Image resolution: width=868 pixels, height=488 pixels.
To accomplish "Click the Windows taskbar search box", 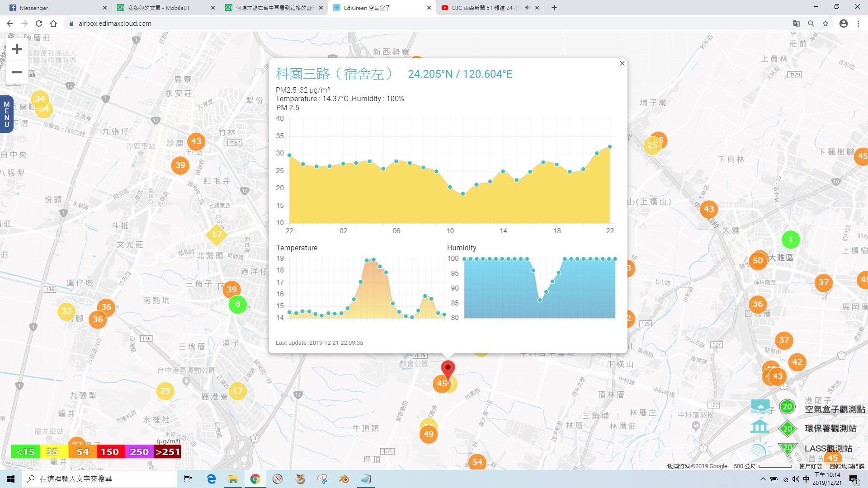I will (99, 479).
